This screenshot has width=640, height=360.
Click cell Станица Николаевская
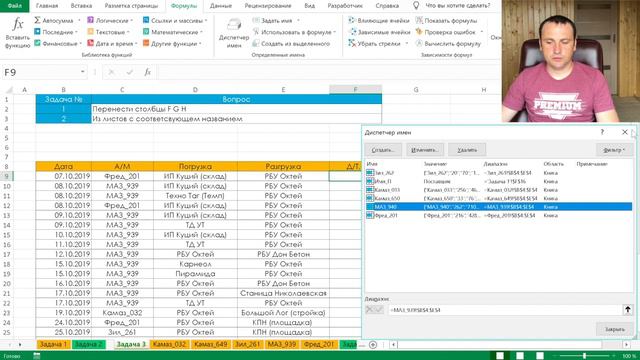point(283,293)
